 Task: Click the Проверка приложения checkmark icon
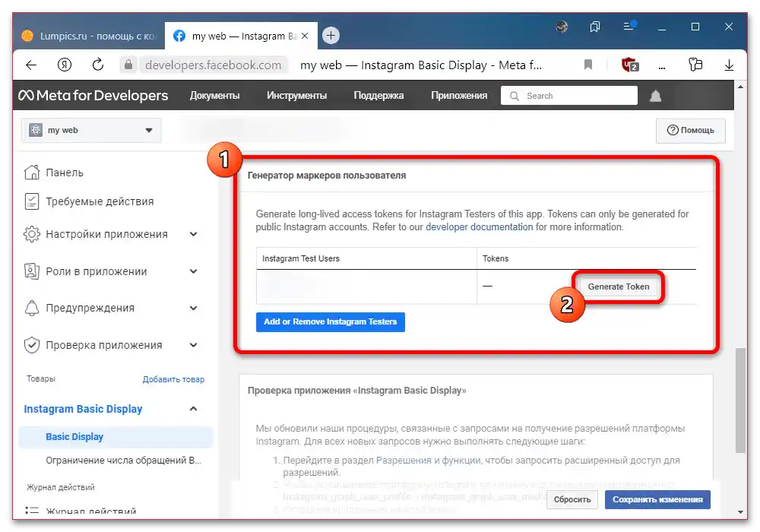(x=31, y=344)
